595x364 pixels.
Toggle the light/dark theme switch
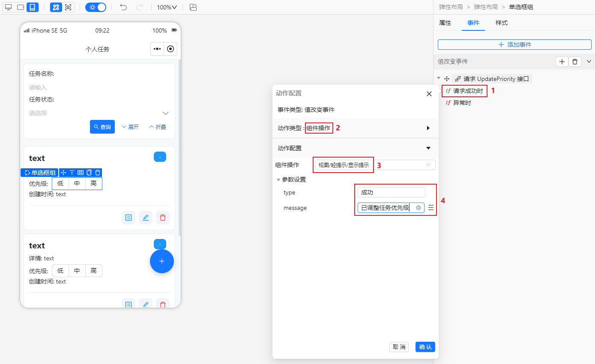click(x=96, y=7)
